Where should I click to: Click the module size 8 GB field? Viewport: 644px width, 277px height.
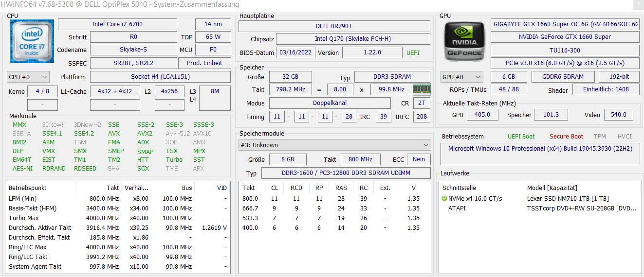[288, 159]
